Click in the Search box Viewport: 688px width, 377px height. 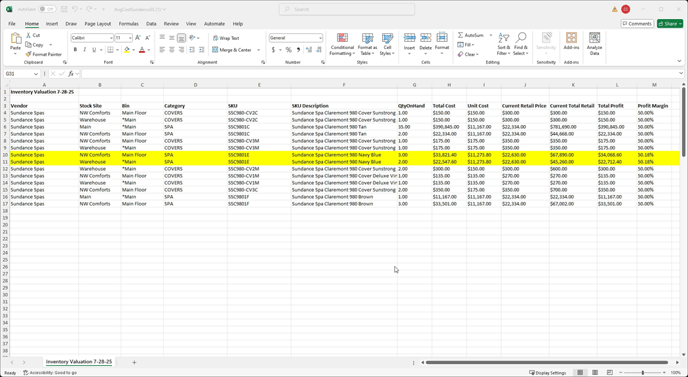[347, 9]
